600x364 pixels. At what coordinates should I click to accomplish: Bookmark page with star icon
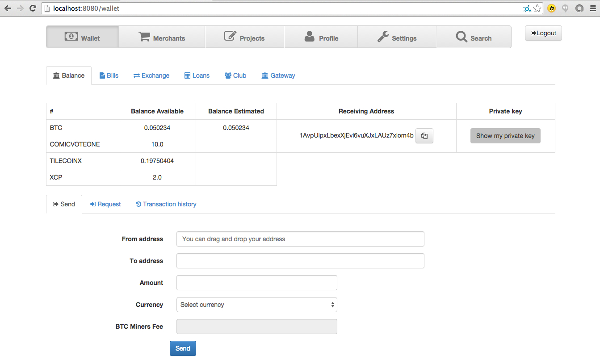[537, 8]
